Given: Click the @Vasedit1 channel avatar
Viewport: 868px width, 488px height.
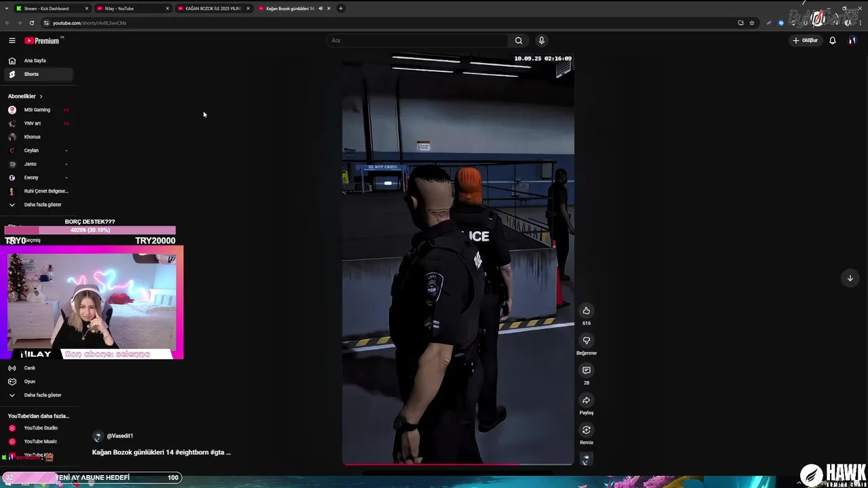Looking at the screenshot, I should 98,436.
